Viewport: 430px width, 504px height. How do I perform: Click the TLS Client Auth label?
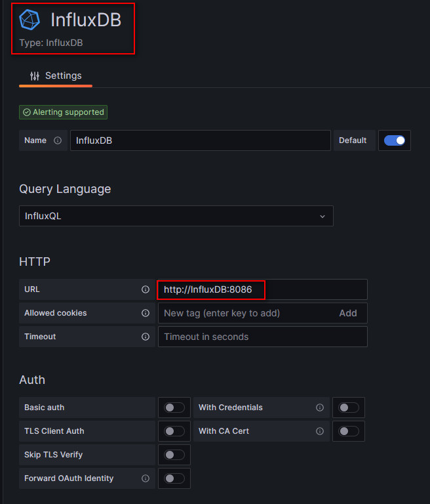(54, 431)
